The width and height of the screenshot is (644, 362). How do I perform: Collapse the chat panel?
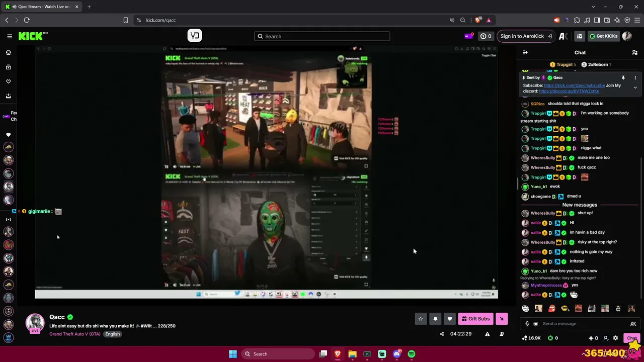(x=525, y=52)
